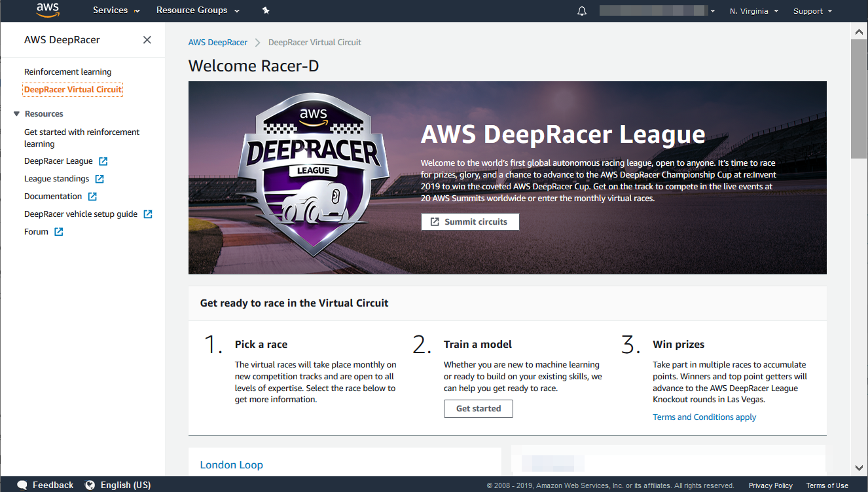Click the AWS logo home icon
The width and height of the screenshot is (868, 492).
[48, 10]
